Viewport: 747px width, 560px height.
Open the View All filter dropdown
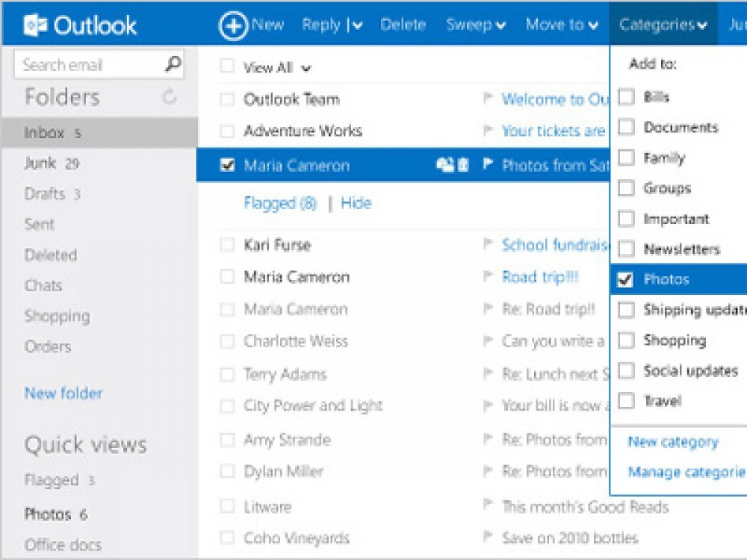coord(306,69)
